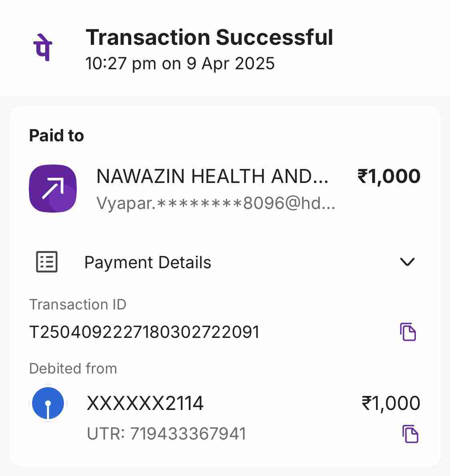Image resolution: width=450 pixels, height=476 pixels.
Task: Click the Paid to label
Action: tap(56, 136)
